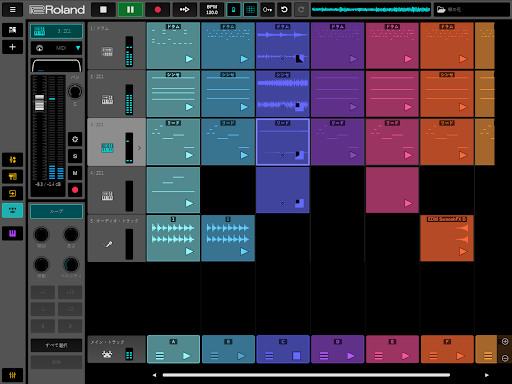Open the key settings icon
This screenshot has height=384, width=512.
pos(267,10)
